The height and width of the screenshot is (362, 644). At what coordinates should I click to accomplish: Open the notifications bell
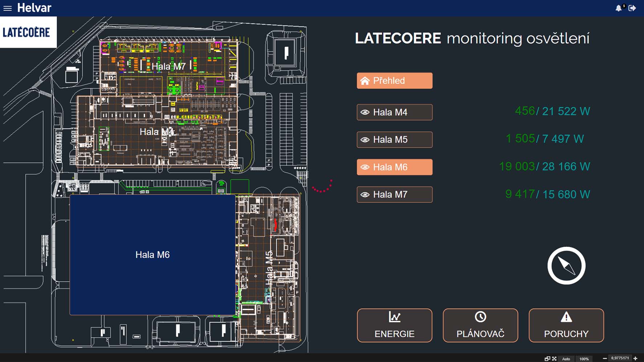coord(619,8)
